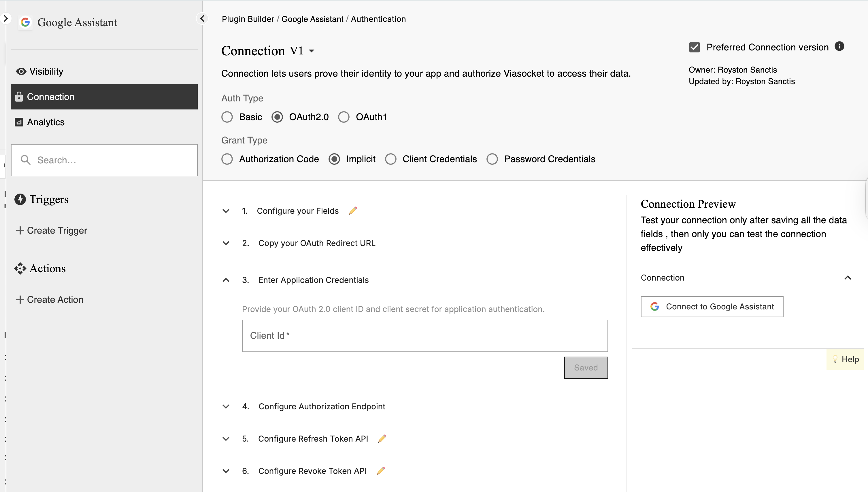Viewport: 868px width, 492px height.
Task: Select Password Credentials grant type
Action: [492, 159]
